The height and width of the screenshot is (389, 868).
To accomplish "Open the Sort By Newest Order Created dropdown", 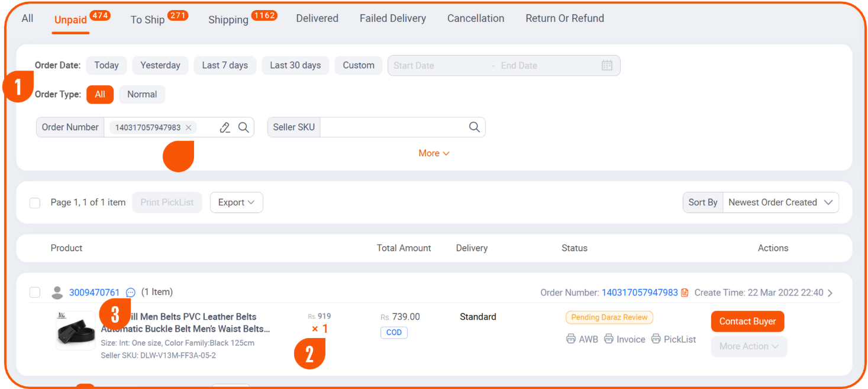I will (780, 202).
